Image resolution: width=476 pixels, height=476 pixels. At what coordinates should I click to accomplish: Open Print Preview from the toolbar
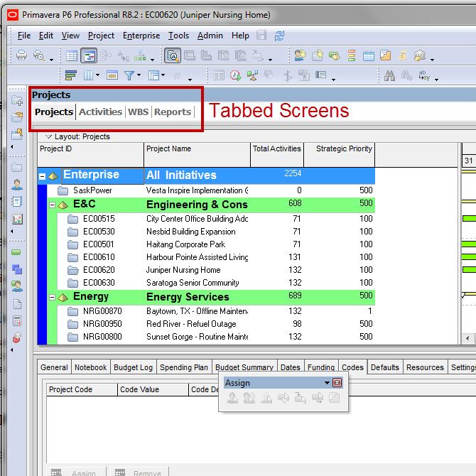[x=39, y=55]
